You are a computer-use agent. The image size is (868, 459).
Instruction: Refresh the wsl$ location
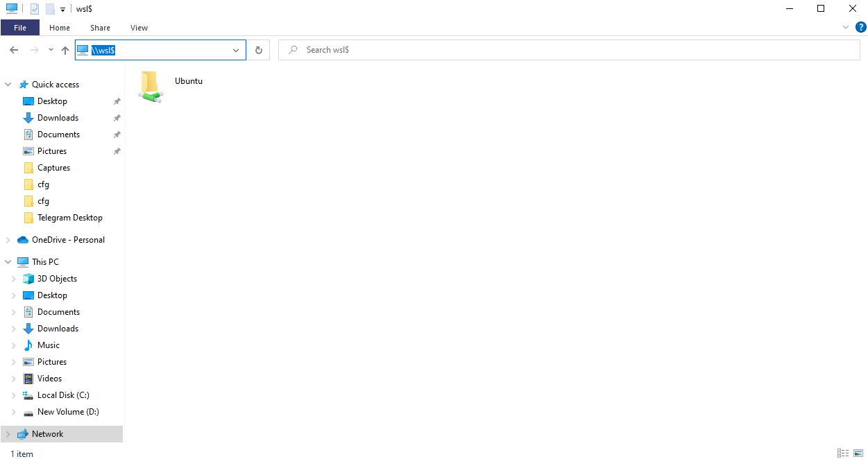259,50
